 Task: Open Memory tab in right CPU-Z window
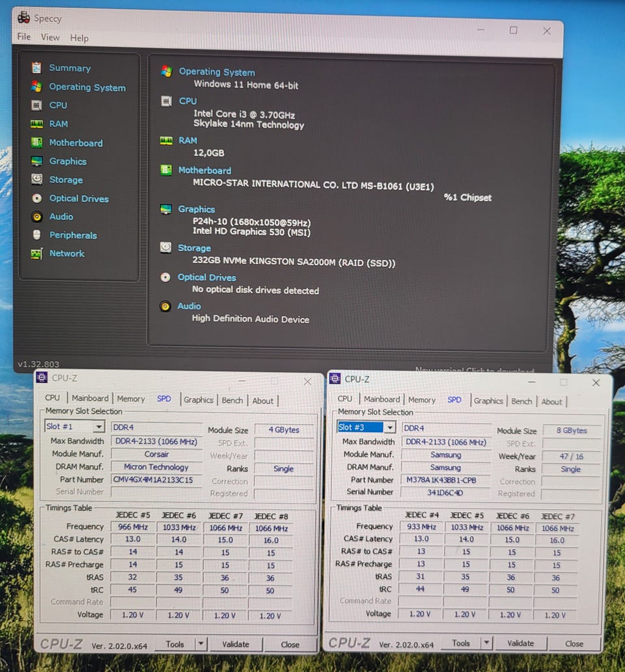coord(422,400)
